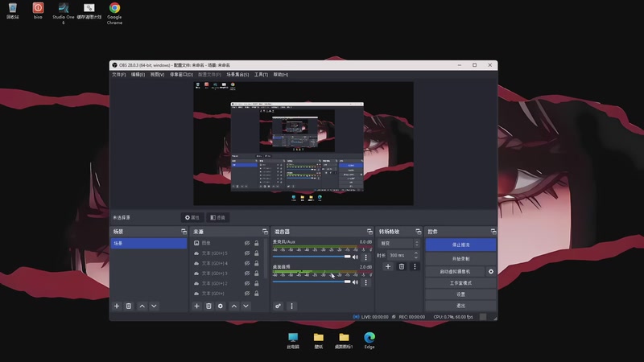This screenshot has height=362, width=644.
Task: Open Studio One 6 desktop shortcut
Action: 64,13
